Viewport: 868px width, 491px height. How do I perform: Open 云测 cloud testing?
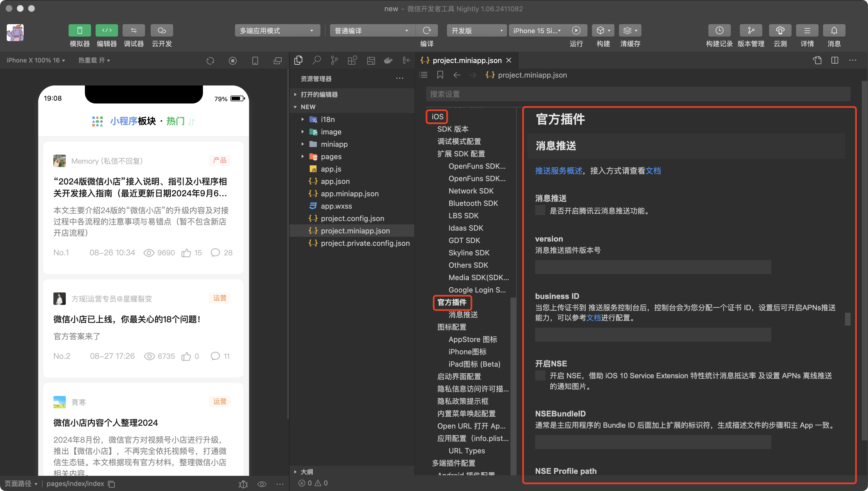(x=780, y=30)
